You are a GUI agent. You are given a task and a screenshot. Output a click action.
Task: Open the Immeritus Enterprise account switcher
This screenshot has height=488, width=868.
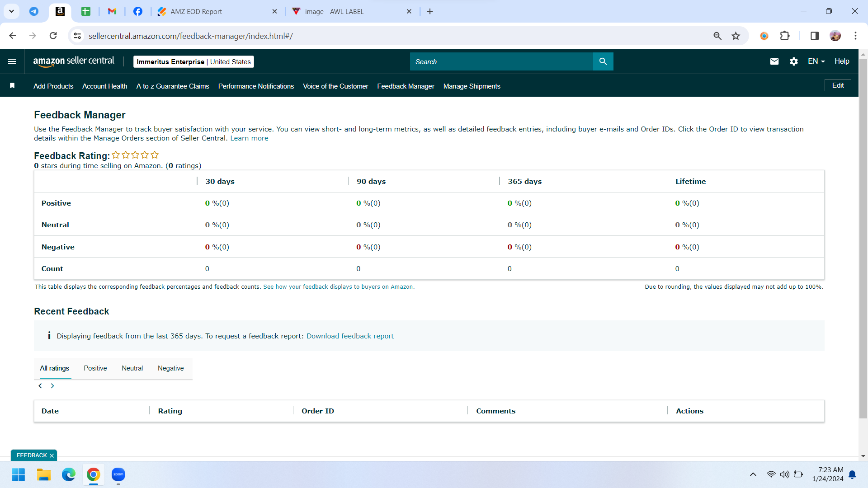(x=193, y=62)
